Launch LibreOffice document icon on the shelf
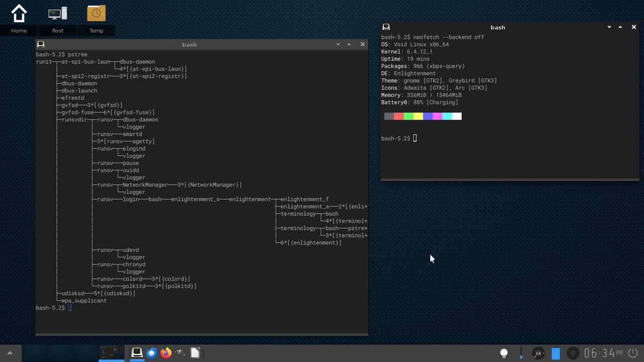 [195, 353]
